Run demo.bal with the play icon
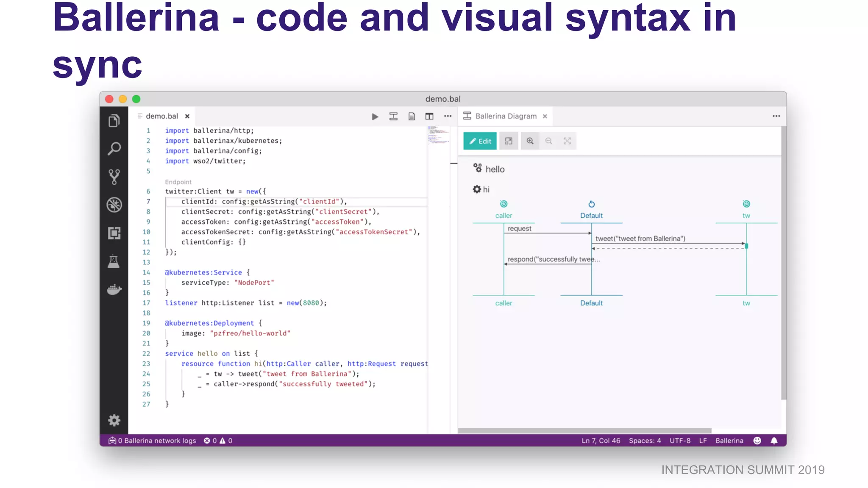This screenshot has width=868, height=488. pos(375,116)
